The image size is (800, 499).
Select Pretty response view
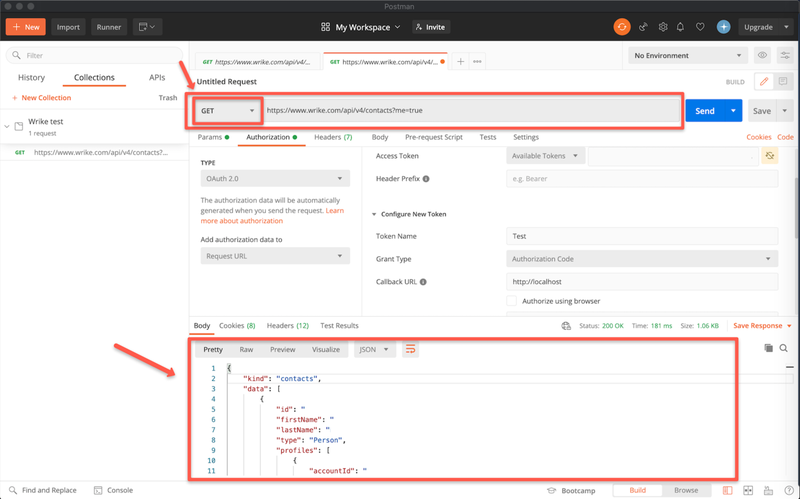click(x=213, y=350)
